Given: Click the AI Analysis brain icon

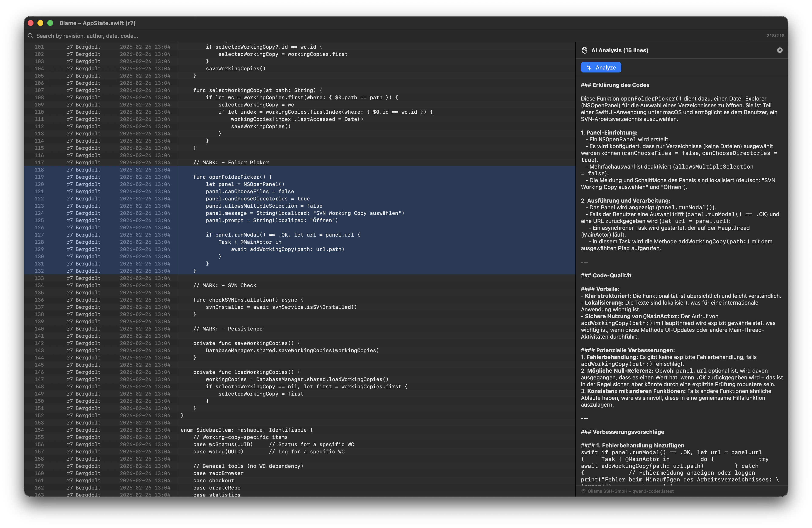Looking at the screenshot, I should click(584, 50).
